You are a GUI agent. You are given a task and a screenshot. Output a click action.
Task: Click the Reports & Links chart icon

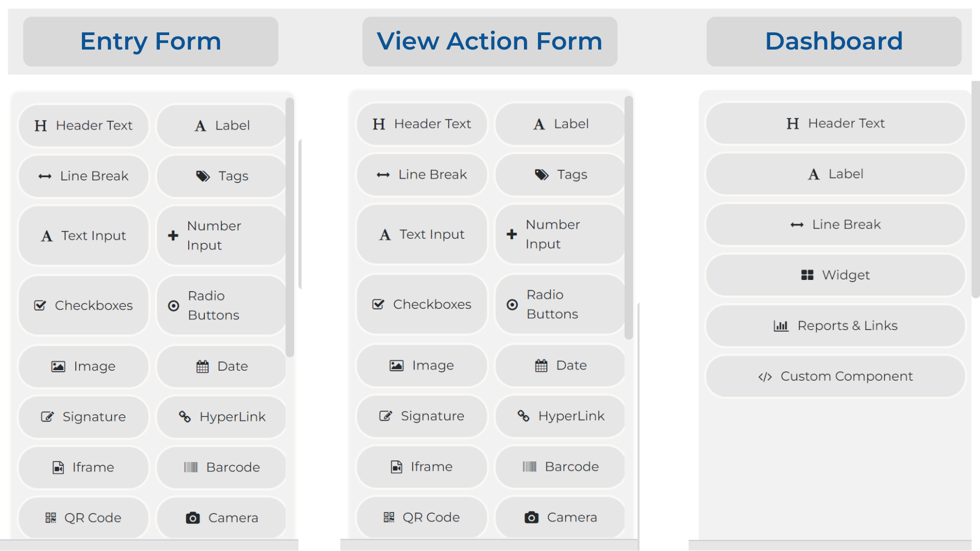point(781,326)
